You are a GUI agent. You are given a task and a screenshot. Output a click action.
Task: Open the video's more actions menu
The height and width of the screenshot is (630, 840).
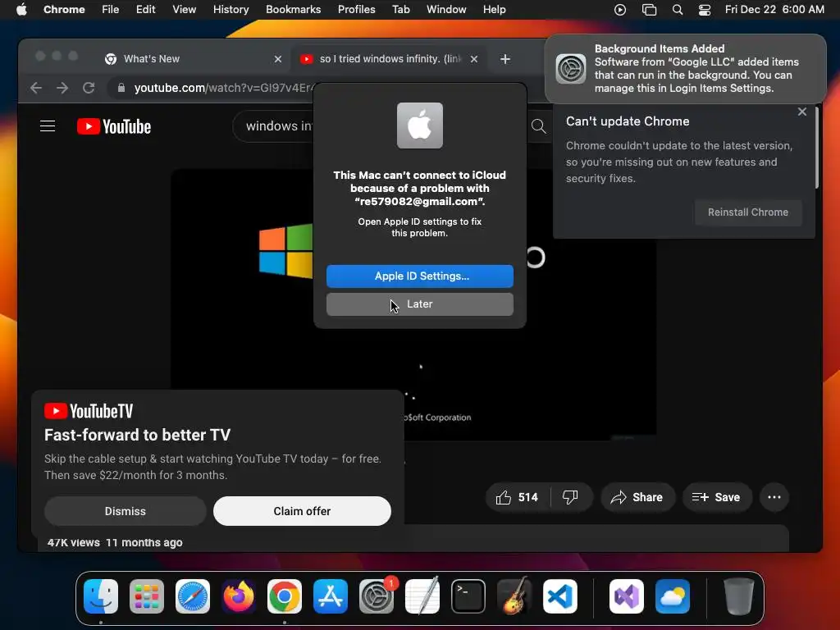[x=774, y=498]
